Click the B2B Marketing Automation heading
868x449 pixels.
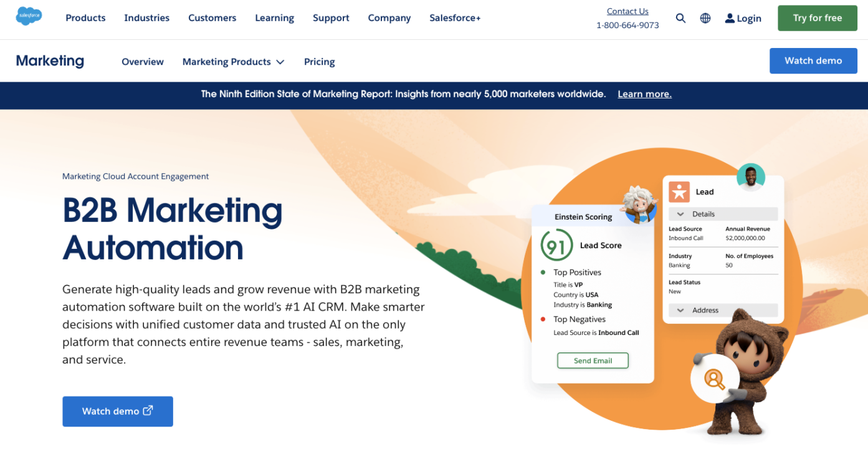(x=173, y=229)
